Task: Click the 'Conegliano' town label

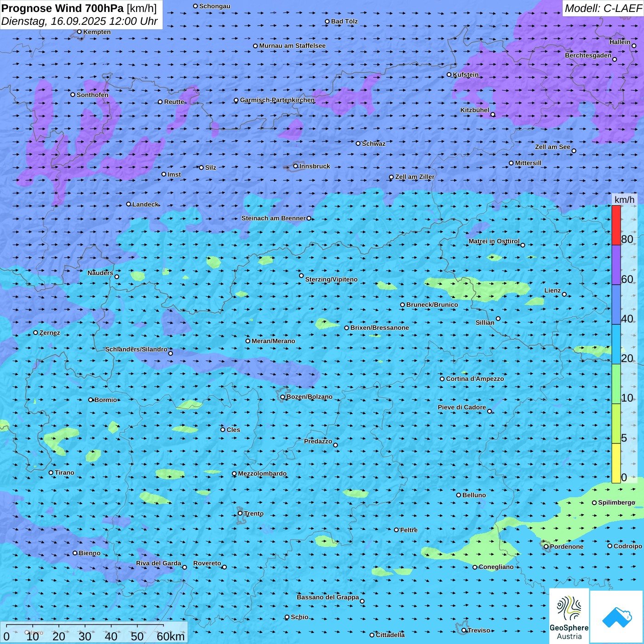Action: [496, 567]
